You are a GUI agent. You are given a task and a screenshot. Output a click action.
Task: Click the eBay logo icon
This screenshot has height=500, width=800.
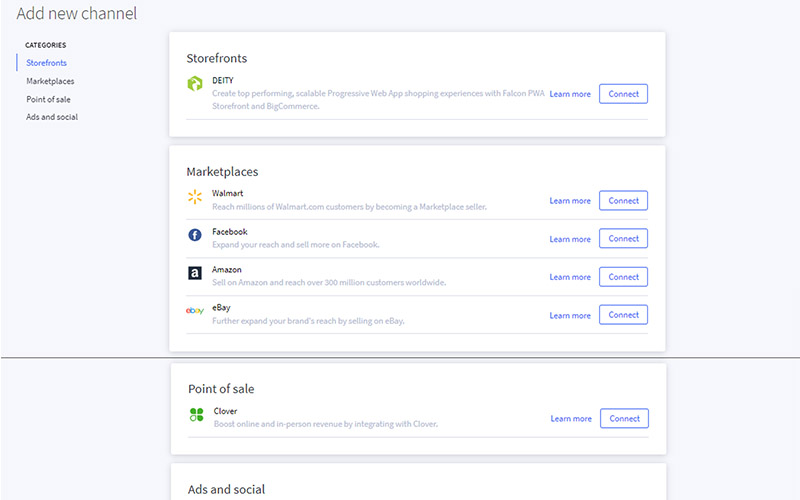click(195, 311)
